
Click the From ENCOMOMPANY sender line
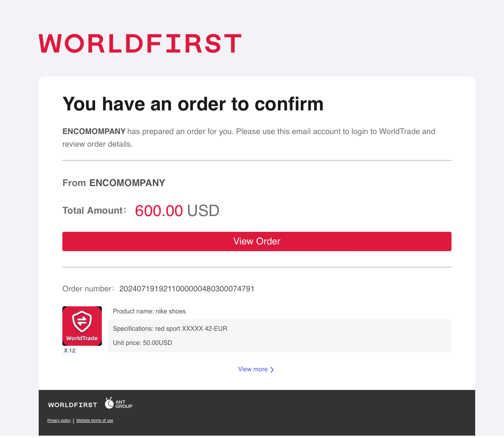click(114, 183)
